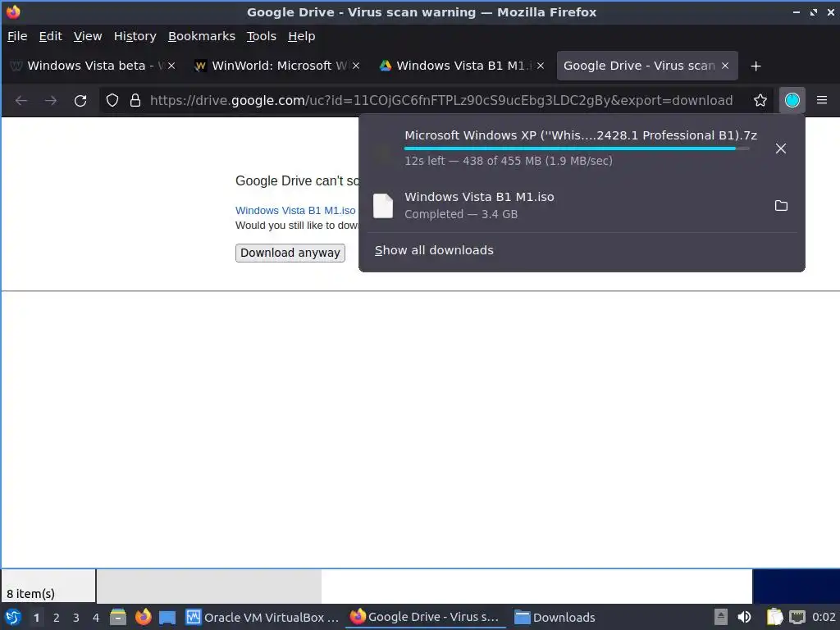Open the volume control tray icon
The image size is (840, 630).
pyautogui.click(x=745, y=617)
